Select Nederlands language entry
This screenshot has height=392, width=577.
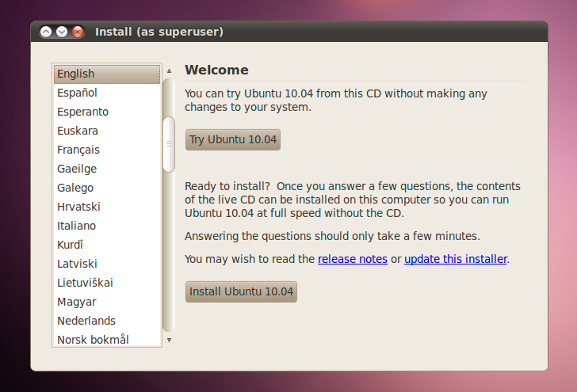(x=107, y=321)
